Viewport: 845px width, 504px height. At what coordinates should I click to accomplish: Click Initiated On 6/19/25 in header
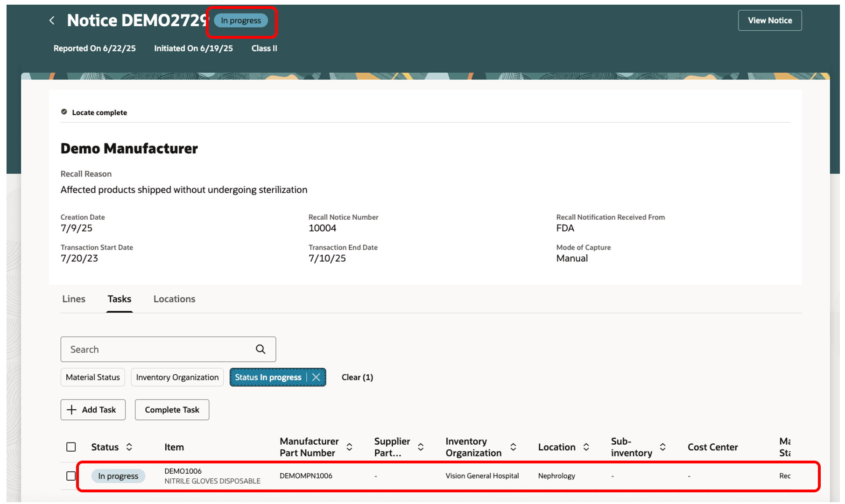(x=194, y=49)
